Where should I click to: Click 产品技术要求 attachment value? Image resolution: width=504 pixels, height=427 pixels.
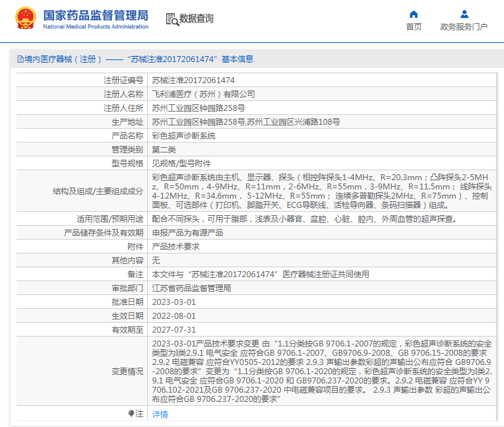point(175,247)
